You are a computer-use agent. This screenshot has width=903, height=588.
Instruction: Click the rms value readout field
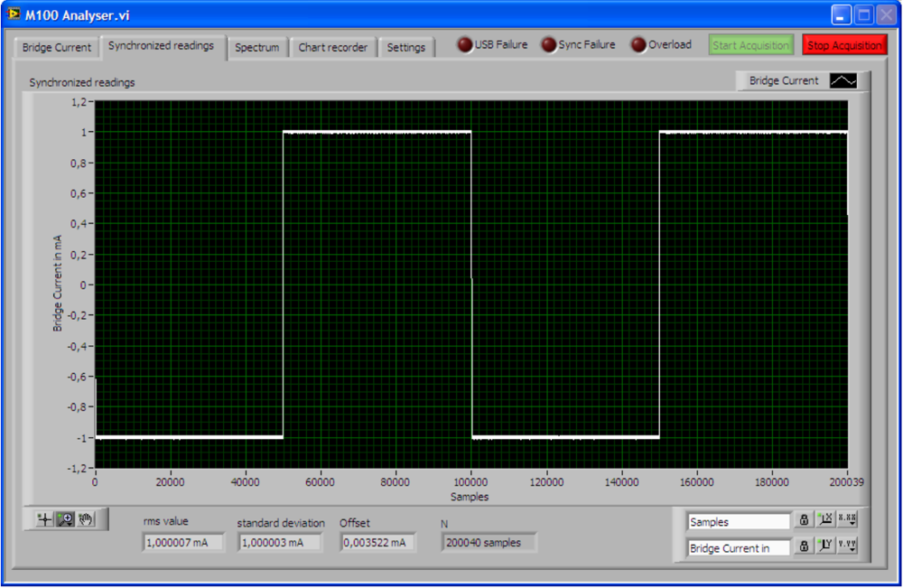point(183,543)
